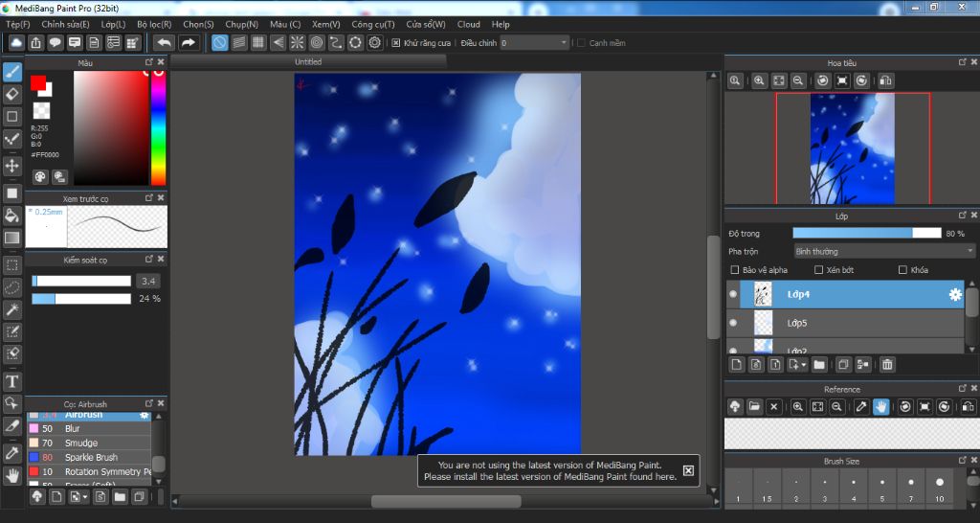Enable Xén bớt clipping checkbox
Image resolution: width=980 pixels, height=523 pixels.
[x=818, y=270]
